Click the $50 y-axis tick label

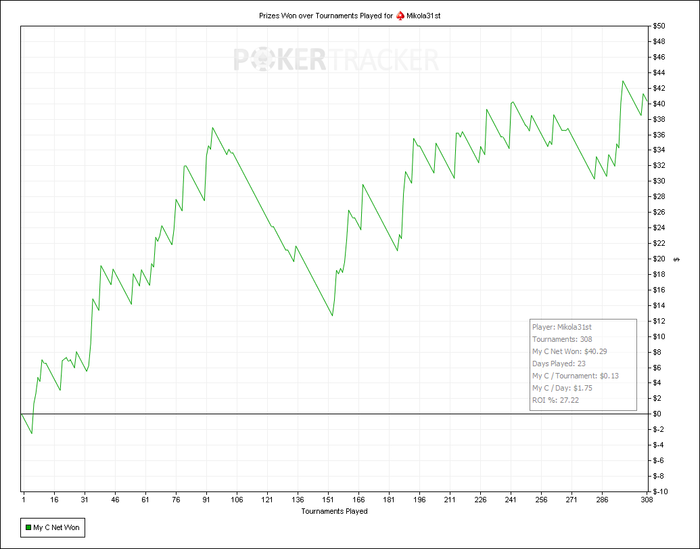click(659, 26)
